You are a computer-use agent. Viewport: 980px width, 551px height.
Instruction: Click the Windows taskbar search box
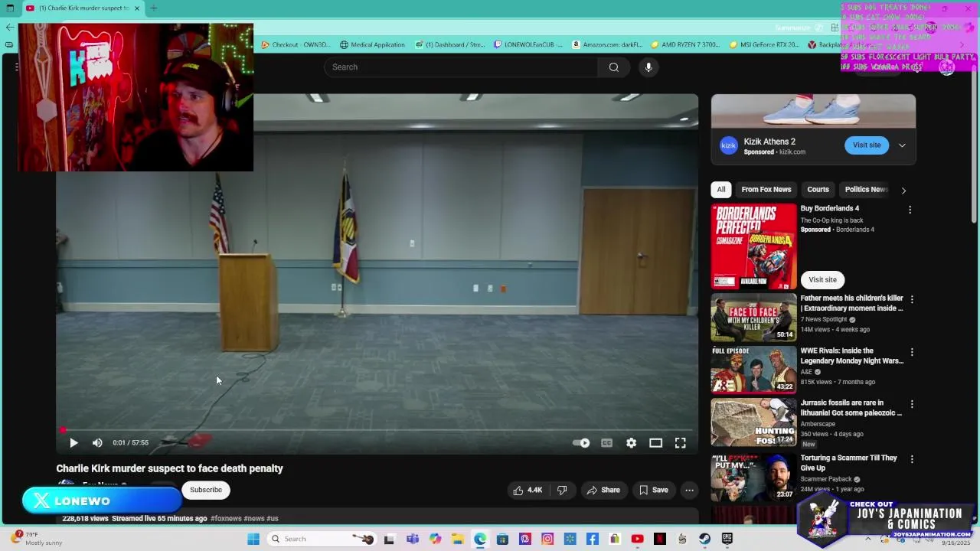click(x=322, y=539)
